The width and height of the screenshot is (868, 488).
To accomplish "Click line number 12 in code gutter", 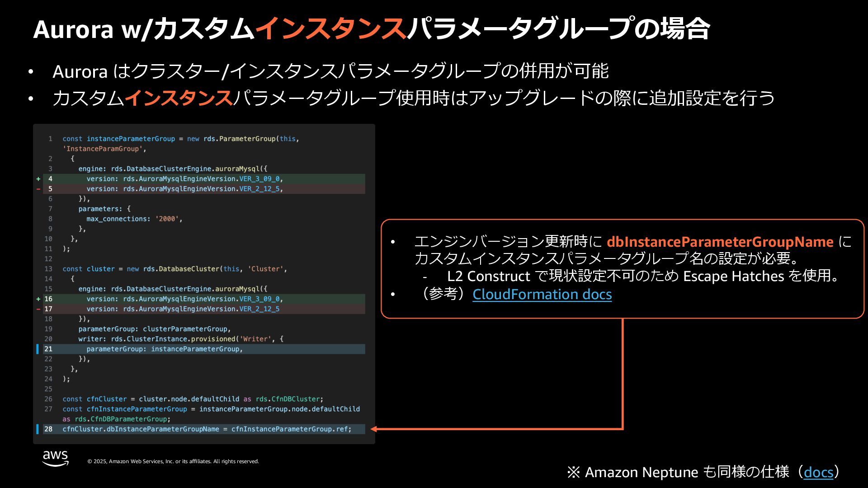I will [48, 259].
